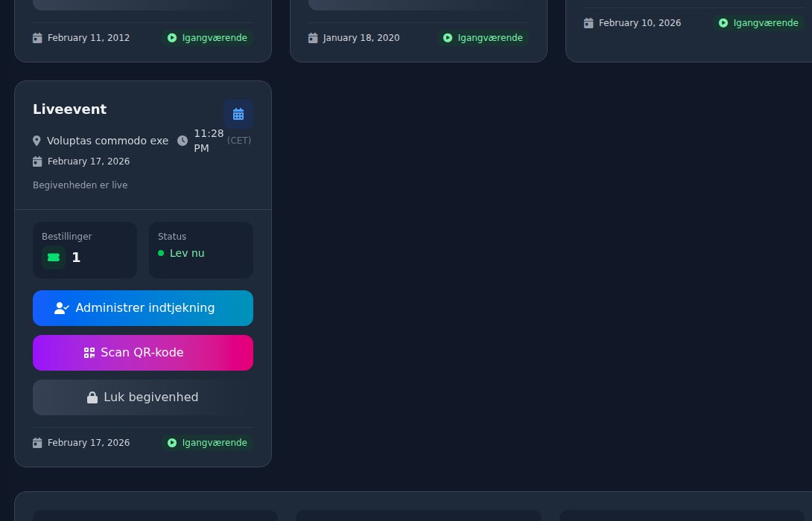Start Scan QR-kode
The image size is (812, 521).
[x=143, y=353]
